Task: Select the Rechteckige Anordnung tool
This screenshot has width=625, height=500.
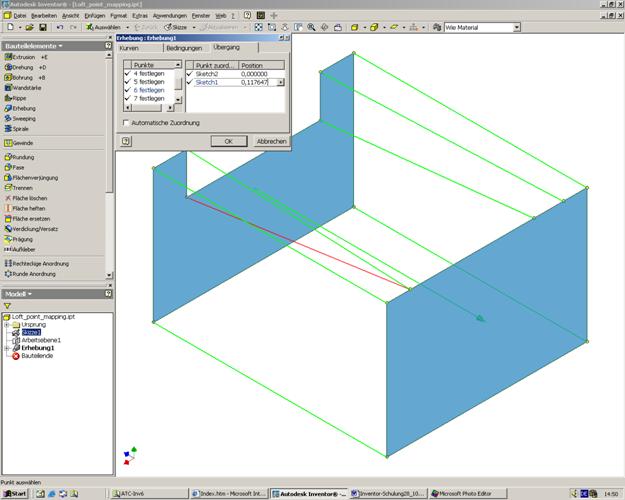Action: [x=37, y=264]
